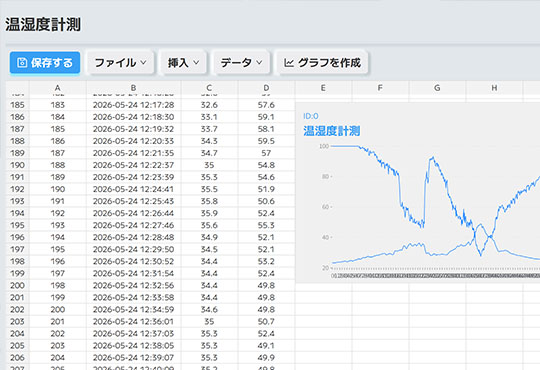Select column E header

point(323,88)
